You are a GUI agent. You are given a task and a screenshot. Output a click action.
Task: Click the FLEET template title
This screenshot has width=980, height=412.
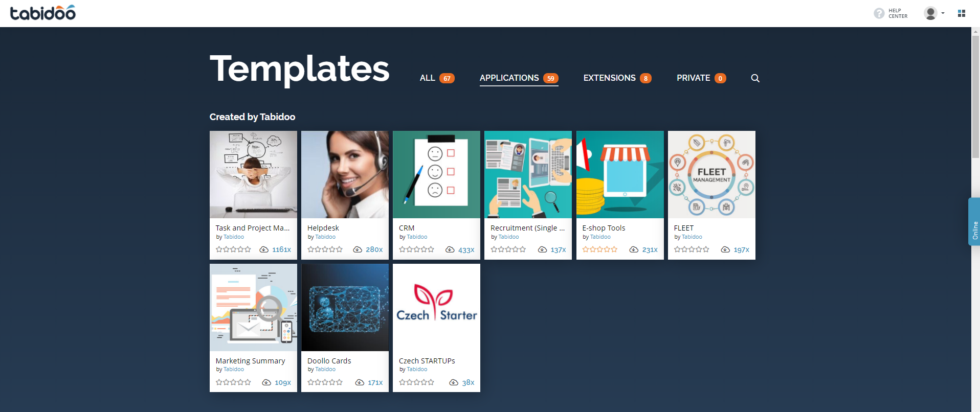pyautogui.click(x=684, y=228)
